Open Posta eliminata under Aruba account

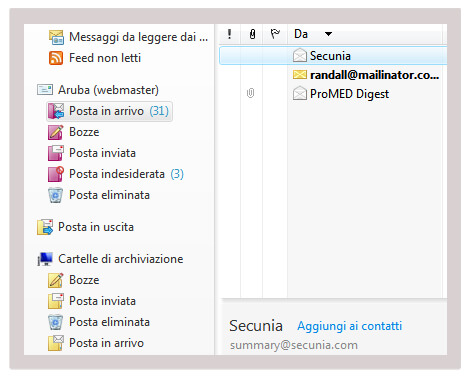tap(109, 195)
